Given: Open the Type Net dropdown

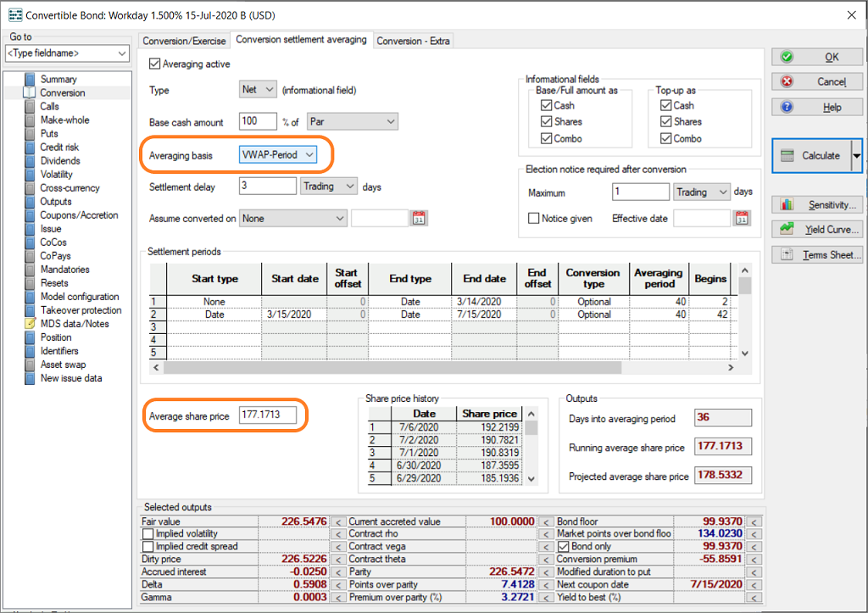Looking at the screenshot, I should click(258, 89).
